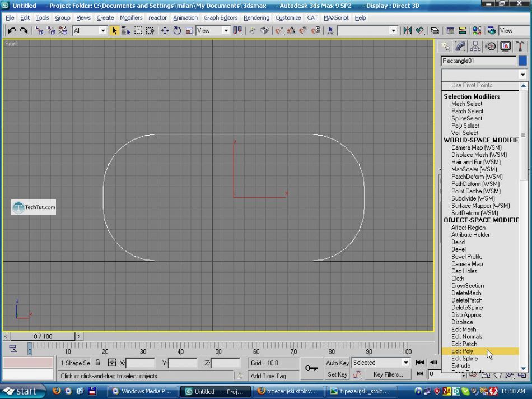Click the Undo arrow in the toolbar
This screenshot has height=399, width=532.
(x=12, y=31)
